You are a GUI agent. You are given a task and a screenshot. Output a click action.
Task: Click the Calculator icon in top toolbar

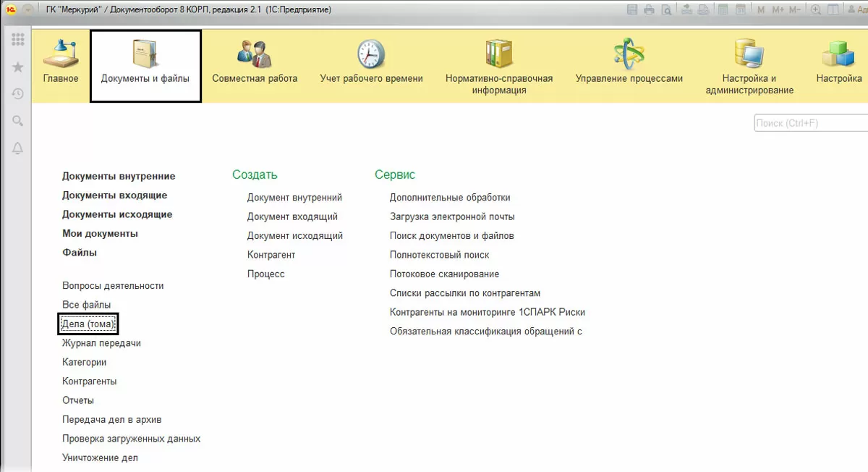tap(722, 9)
